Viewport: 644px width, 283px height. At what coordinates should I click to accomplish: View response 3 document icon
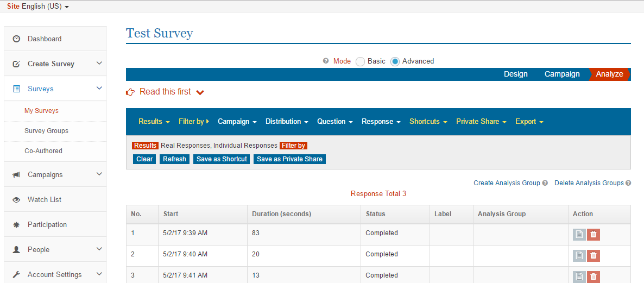point(579,276)
